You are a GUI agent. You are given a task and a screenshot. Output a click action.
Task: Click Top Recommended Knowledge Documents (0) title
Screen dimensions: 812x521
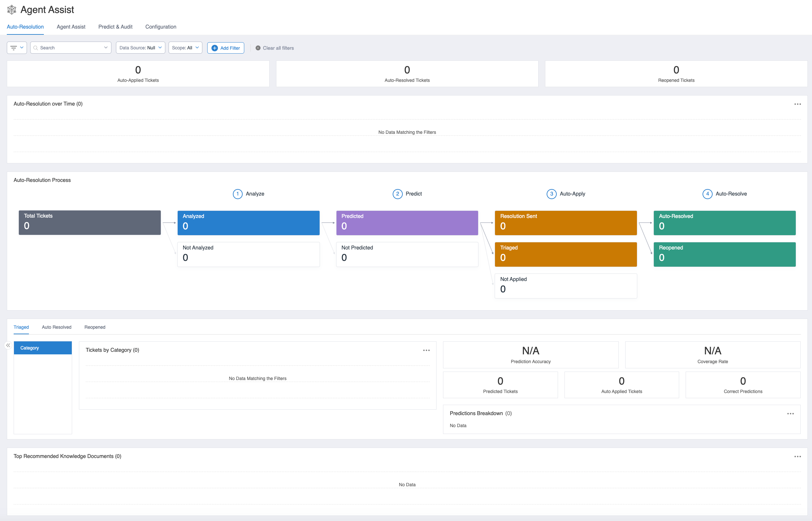tap(67, 456)
